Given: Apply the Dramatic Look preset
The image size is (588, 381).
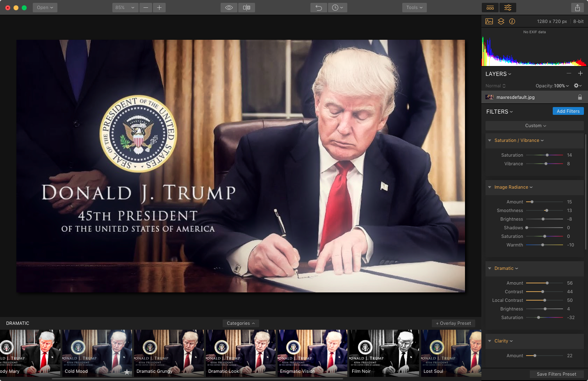Looking at the screenshot, I should pos(241,353).
